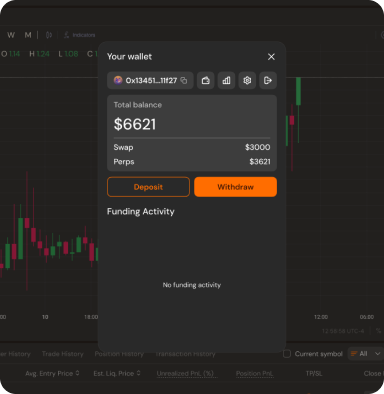Select the W weekly timeframe

tap(11, 35)
